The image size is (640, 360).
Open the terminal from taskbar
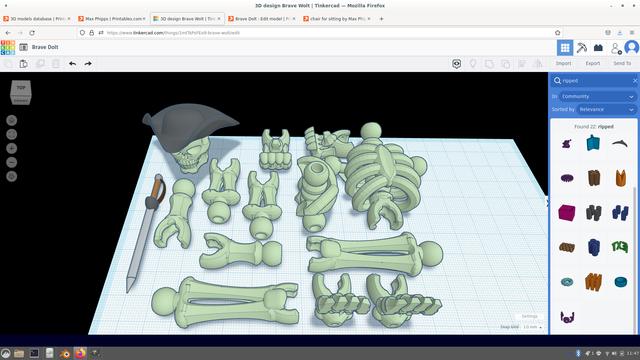point(34,353)
